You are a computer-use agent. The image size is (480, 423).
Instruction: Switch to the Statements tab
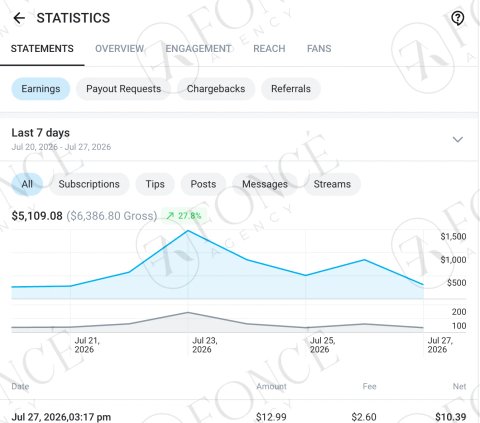click(x=42, y=49)
